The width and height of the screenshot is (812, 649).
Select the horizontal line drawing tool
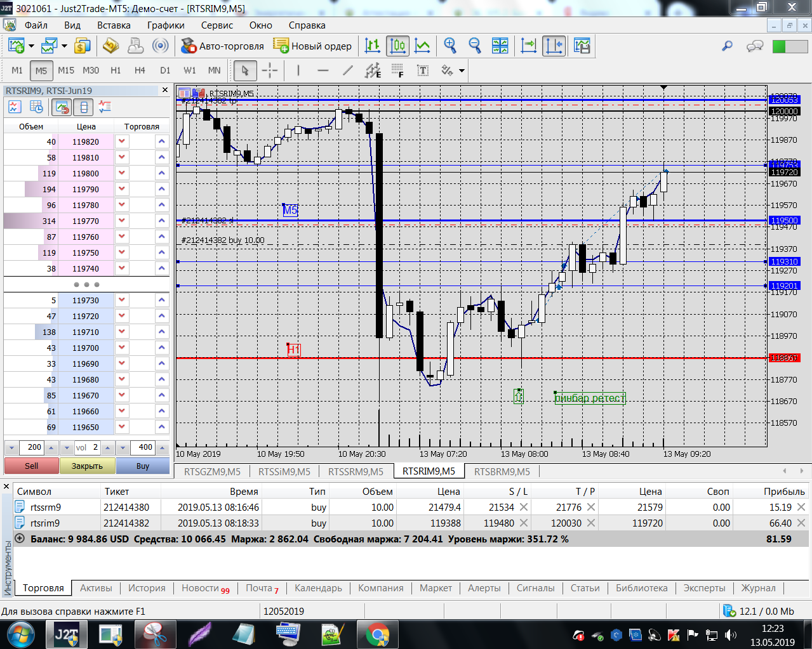pyautogui.click(x=323, y=70)
